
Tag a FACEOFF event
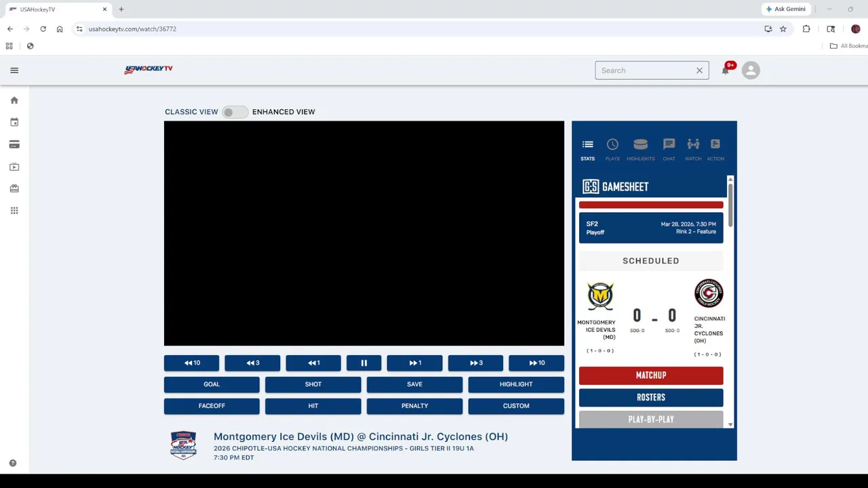pyautogui.click(x=212, y=406)
